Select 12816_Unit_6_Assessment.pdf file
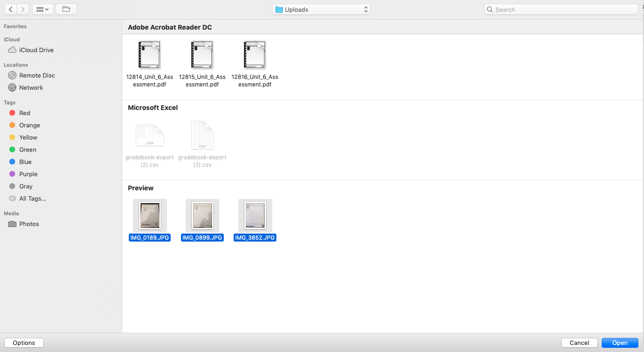644x352 pixels. [255, 55]
